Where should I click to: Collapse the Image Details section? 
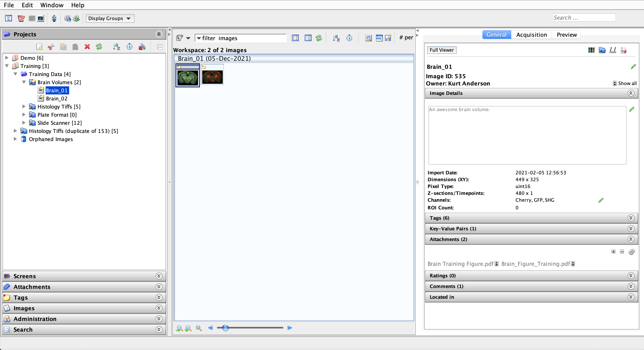point(631,93)
